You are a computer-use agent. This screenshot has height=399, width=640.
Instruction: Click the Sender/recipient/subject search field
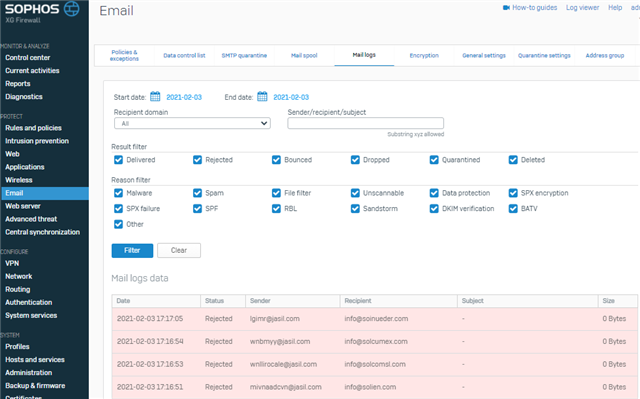tap(365, 123)
